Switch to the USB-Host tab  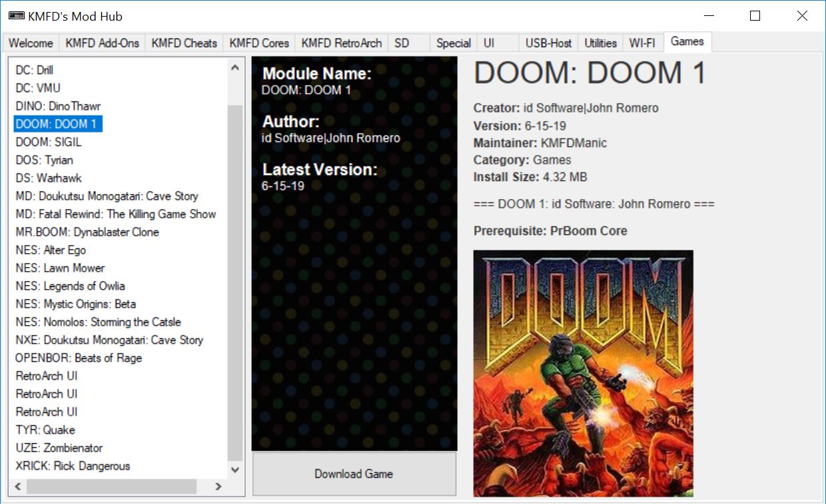(x=549, y=43)
